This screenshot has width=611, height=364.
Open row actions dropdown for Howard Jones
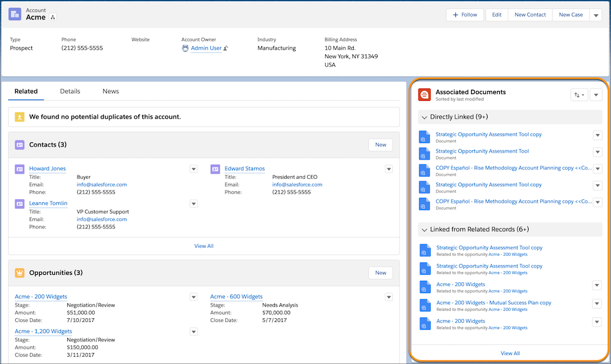(194, 169)
